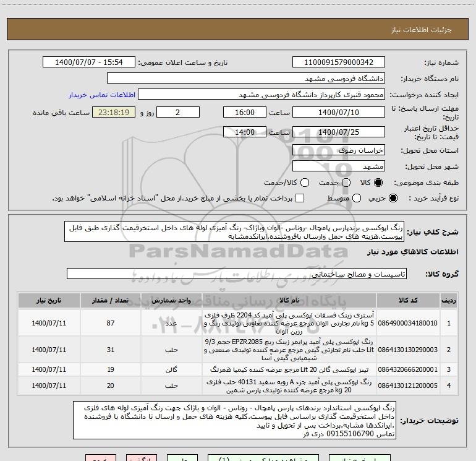
Task: Click the date 1400/07/11 in row 3
Action: [x=49, y=369]
